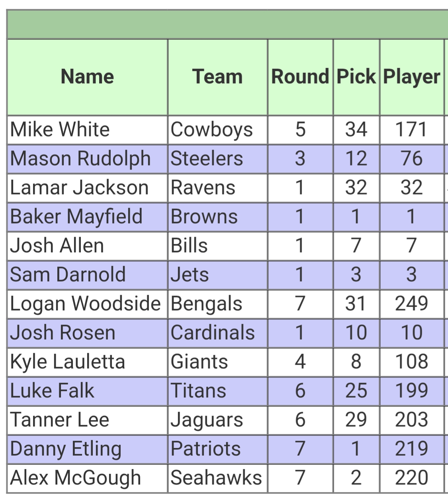Viewport: 448px width, 504px height.
Task: Click the Sam Darnold name cell
Action: [x=68, y=275]
